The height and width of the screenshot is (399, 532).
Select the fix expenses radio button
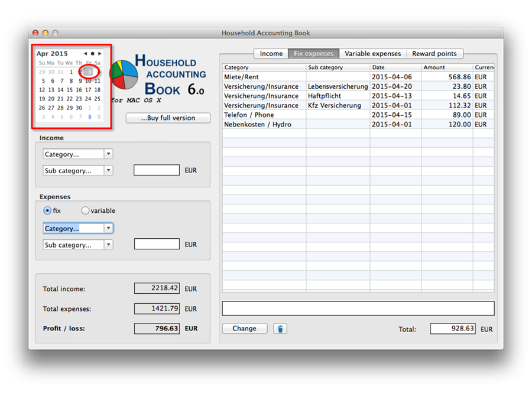[47, 210]
